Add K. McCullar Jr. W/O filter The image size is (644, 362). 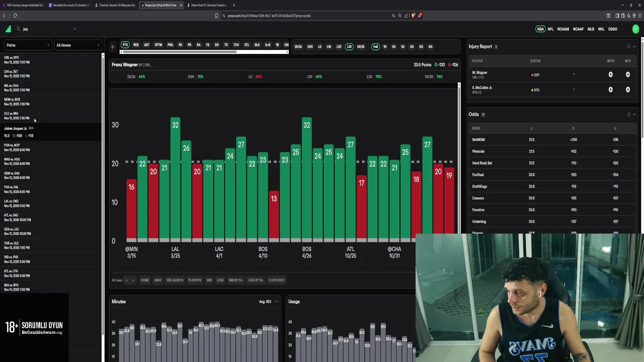pyautogui.click(x=627, y=89)
